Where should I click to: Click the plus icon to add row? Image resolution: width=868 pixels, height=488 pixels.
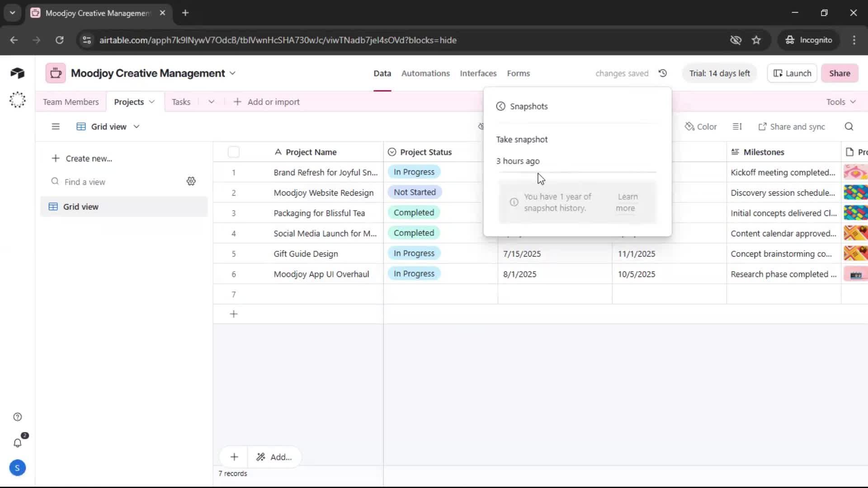(x=234, y=314)
